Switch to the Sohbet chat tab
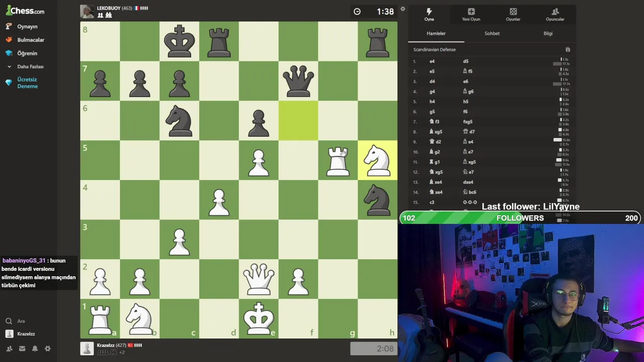The height and width of the screenshot is (362, 644). [492, 33]
